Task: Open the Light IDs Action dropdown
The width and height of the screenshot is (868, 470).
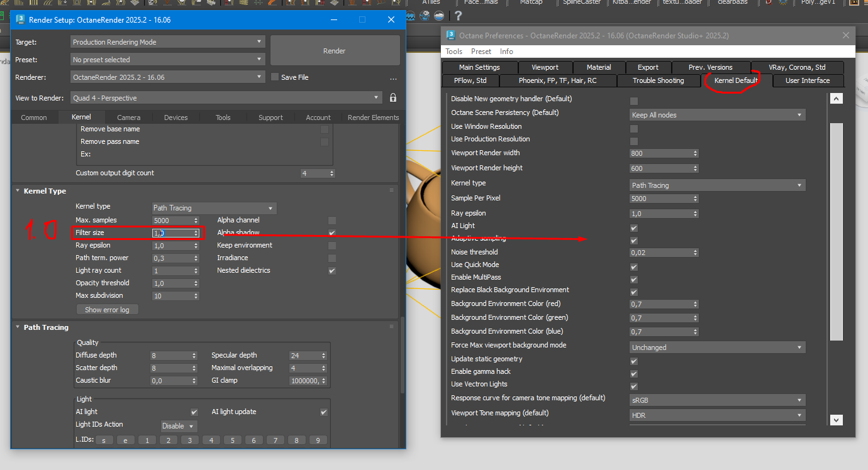Action: tap(179, 426)
